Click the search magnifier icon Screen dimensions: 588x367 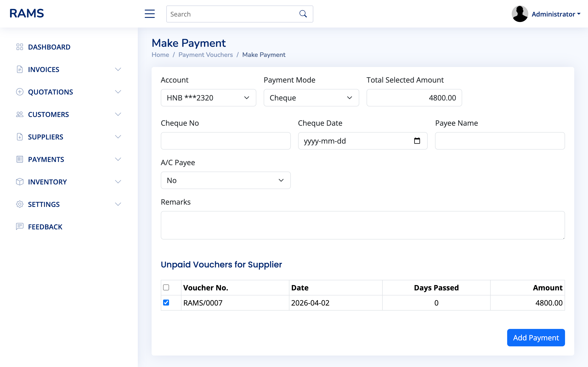303,14
